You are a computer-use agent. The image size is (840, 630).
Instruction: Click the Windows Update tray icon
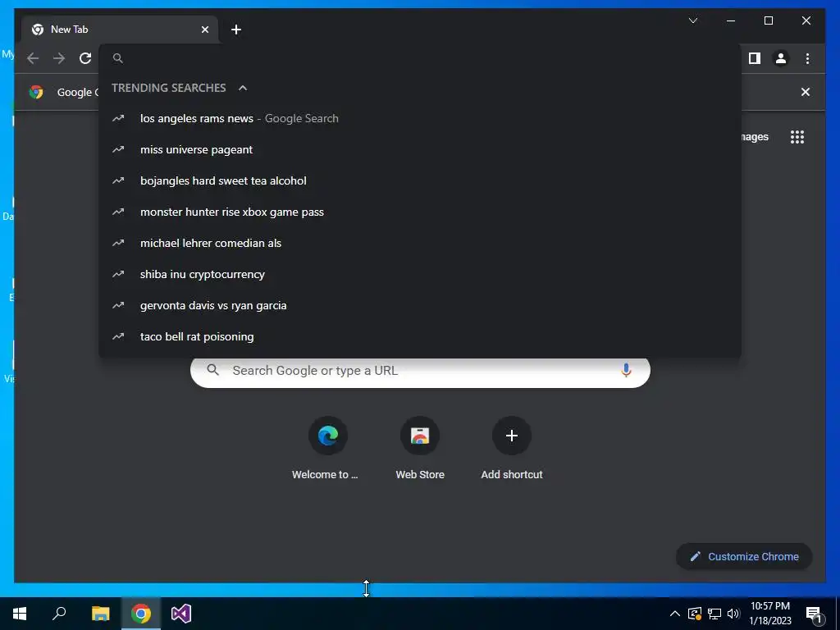694,614
